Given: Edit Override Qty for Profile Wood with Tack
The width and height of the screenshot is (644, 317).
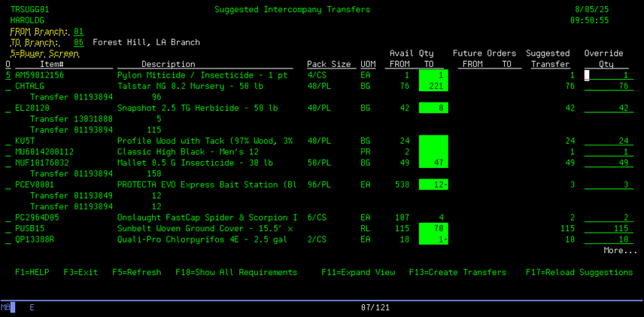Looking at the screenshot, I should [609, 141].
